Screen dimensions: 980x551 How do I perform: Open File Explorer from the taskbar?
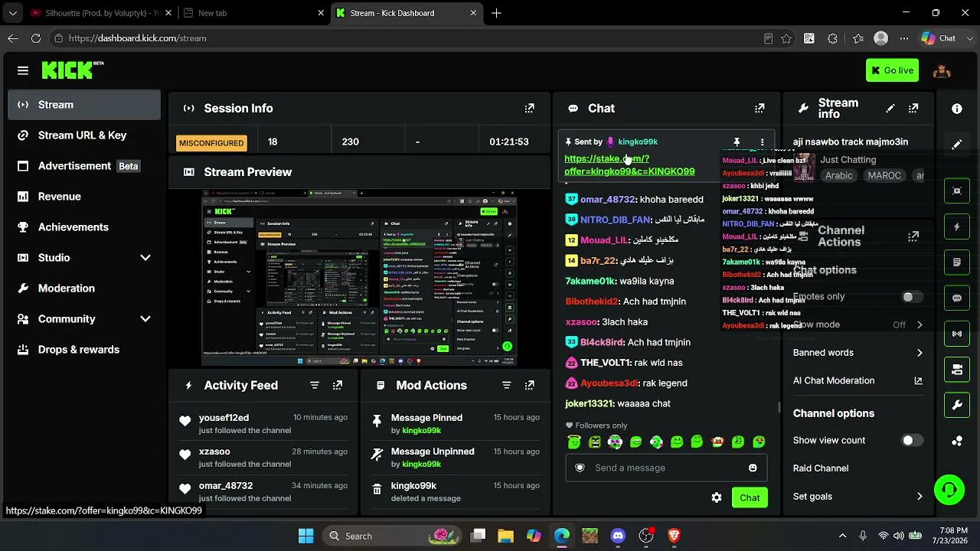pos(505,536)
